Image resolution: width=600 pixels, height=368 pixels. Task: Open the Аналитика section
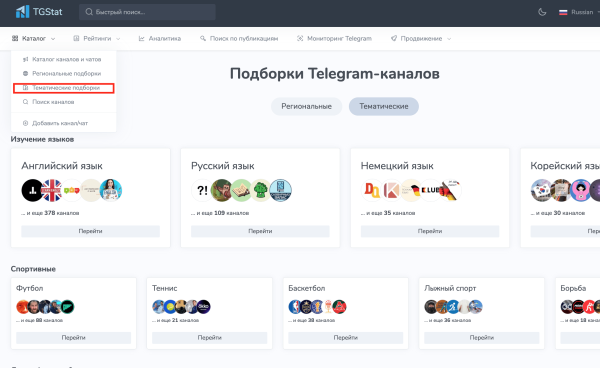(160, 39)
